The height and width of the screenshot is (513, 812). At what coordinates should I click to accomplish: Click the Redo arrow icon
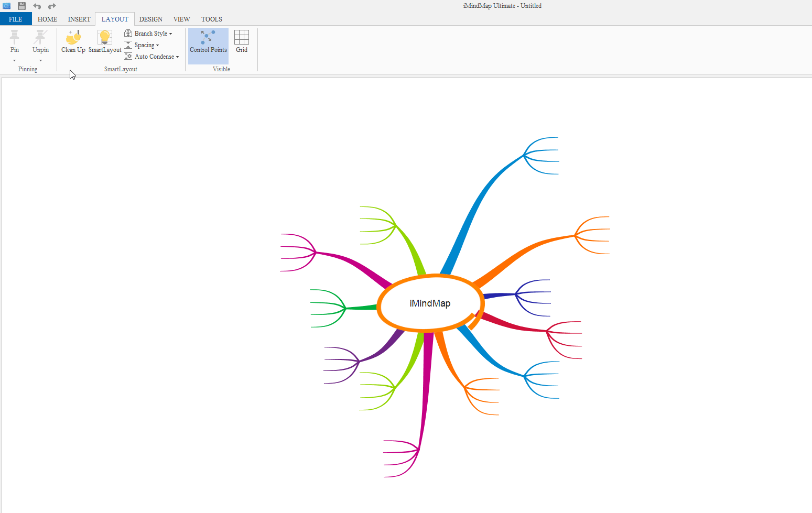tap(52, 6)
